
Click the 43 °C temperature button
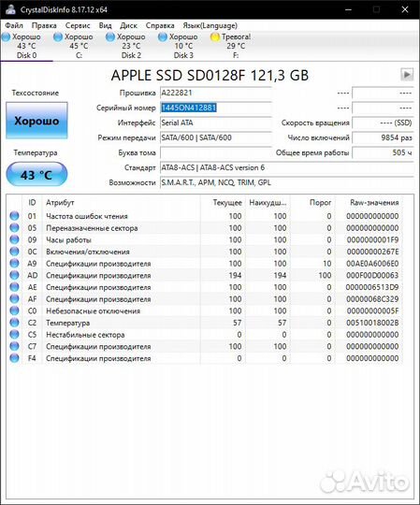[x=36, y=175]
